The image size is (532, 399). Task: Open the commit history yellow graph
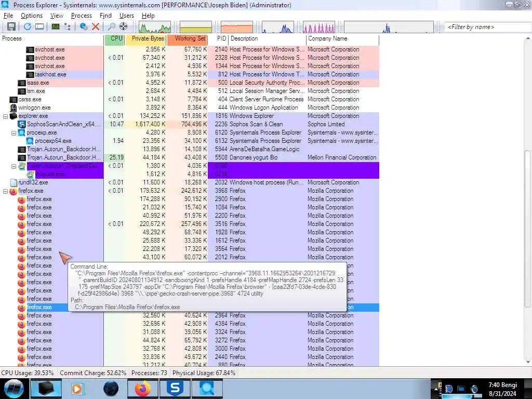pos(196,27)
